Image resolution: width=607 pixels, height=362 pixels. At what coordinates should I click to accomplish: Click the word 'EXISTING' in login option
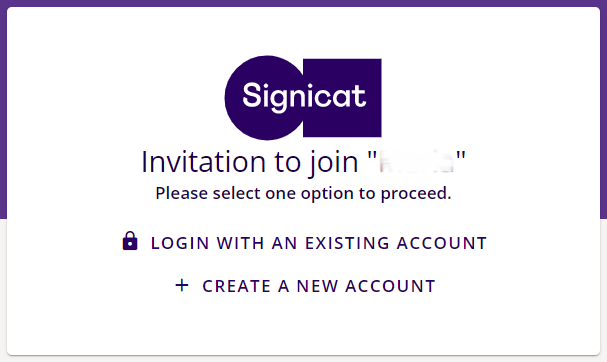click(x=347, y=243)
